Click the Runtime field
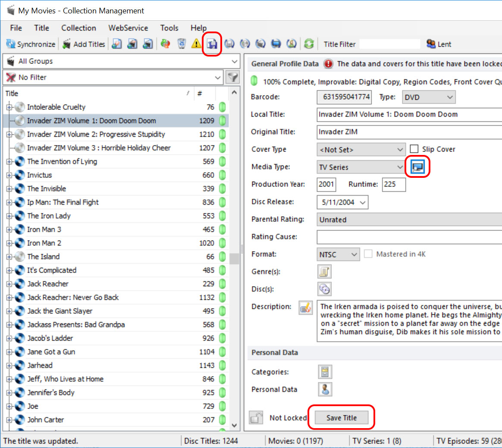Image resolution: width=502 pixels, height=448 pixels. 394,185
